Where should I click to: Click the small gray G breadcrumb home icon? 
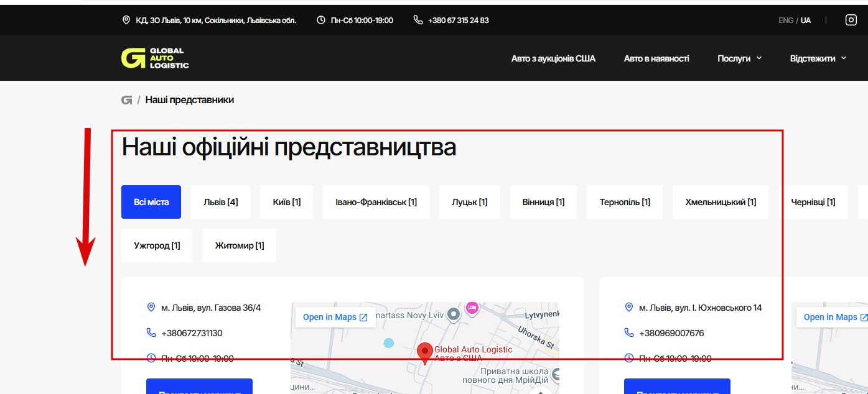click(127, 99)
